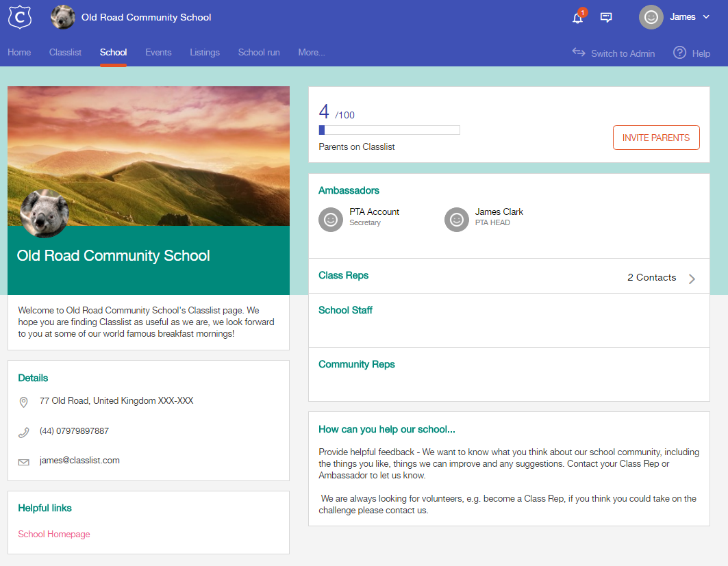This screenshot has width=728, height=566.
Task: Click the 2 Contacts label
Action: click(652, 277)
